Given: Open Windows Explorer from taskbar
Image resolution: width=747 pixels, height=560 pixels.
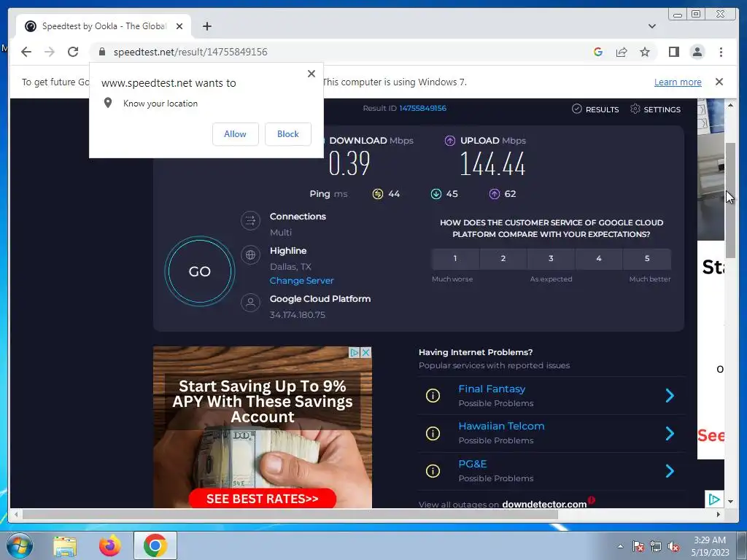Looking at the screenshot, I should coord(65,545).
